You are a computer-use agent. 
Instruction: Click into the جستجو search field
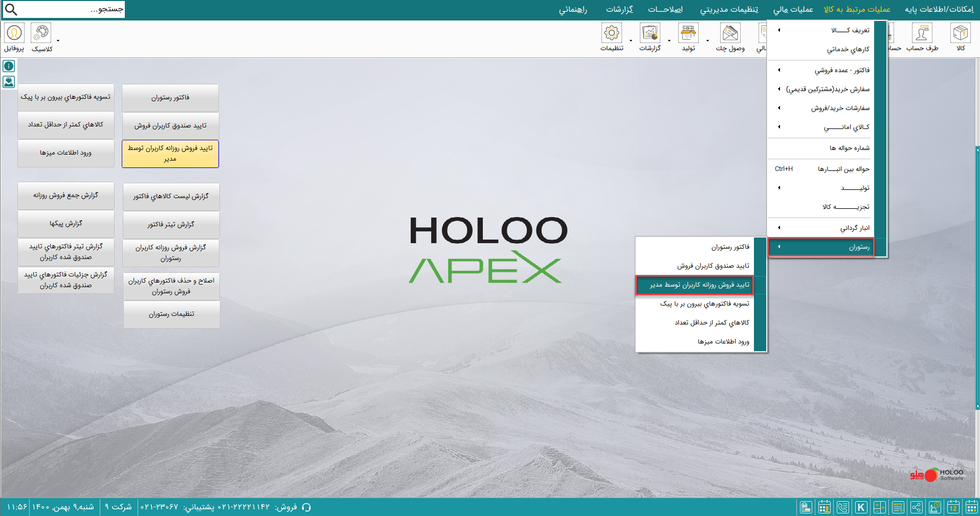(x=72, y=9)
